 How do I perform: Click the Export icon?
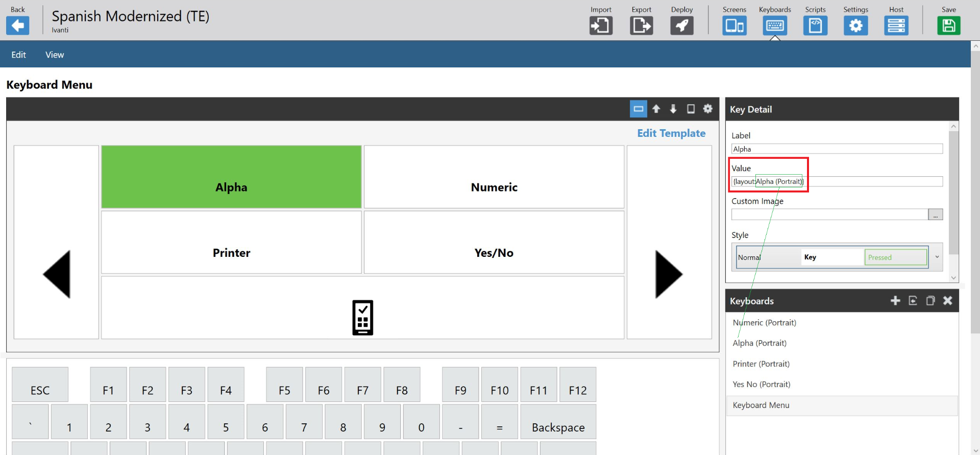[641, 26]
